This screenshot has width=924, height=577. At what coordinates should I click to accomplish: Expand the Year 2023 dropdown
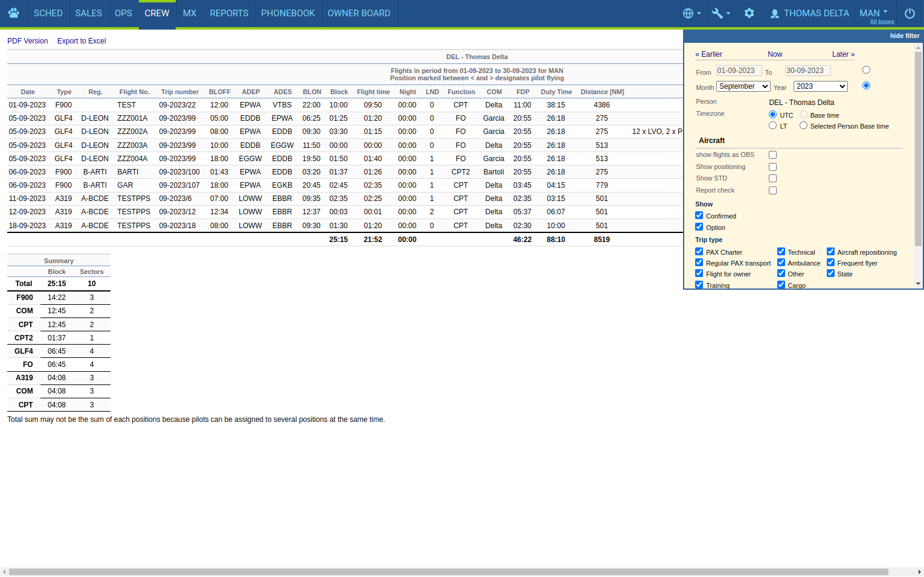pyautogui.click(x=820, y=86)
